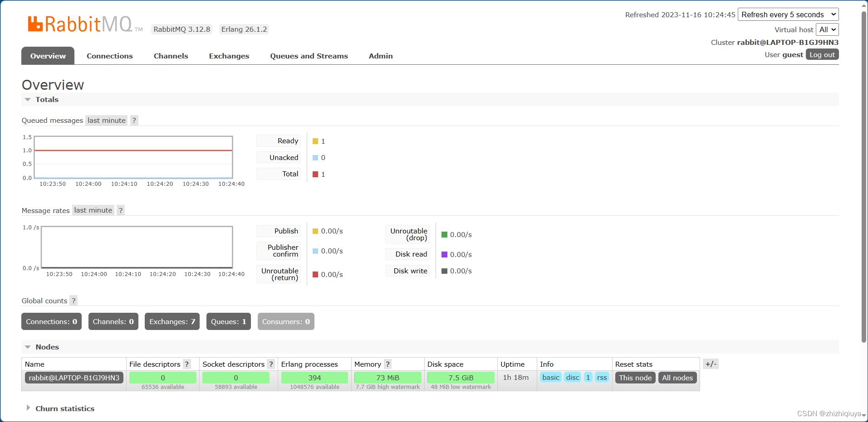Click the Disk write gray swatch
Image resolution: width=868 pixels, height=422 pixels.
(445, 271)
